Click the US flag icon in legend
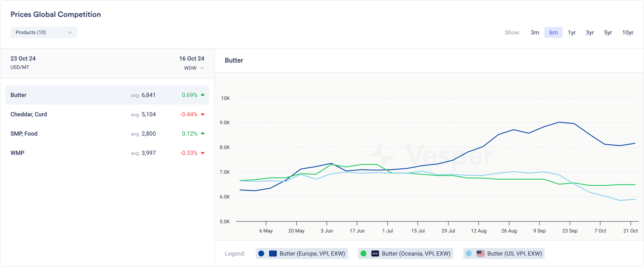The height and width of the screenshot is (267, 644). (480, 254)
